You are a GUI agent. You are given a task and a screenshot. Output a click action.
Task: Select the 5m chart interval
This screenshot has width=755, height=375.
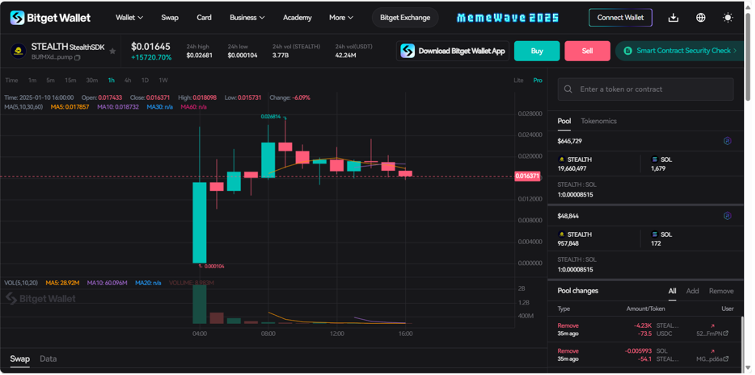pyautogui.click(x=51, y=80)
